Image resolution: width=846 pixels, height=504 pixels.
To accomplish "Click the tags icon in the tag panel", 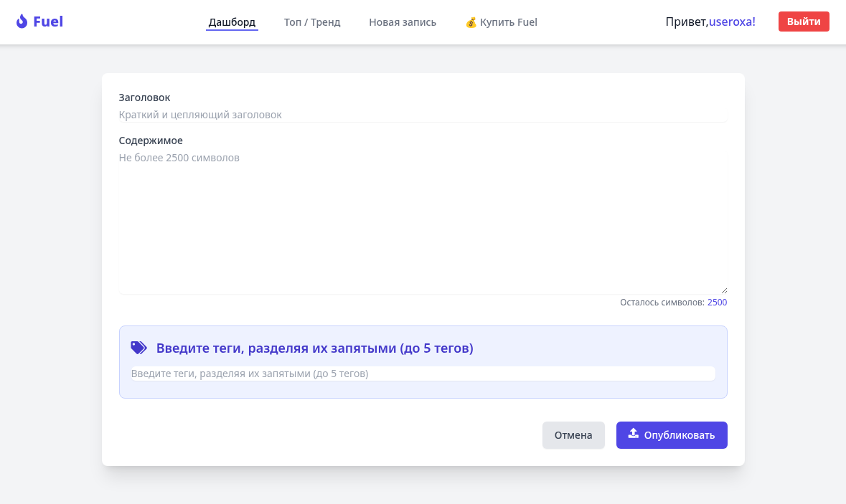I will click(x=138, y=348).
